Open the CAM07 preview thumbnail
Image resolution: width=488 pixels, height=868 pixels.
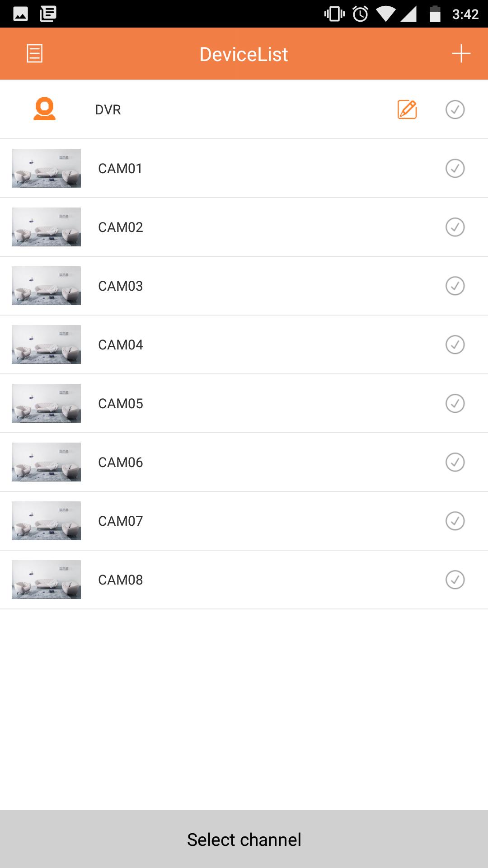pyautogui.click(x=46, y=521)
